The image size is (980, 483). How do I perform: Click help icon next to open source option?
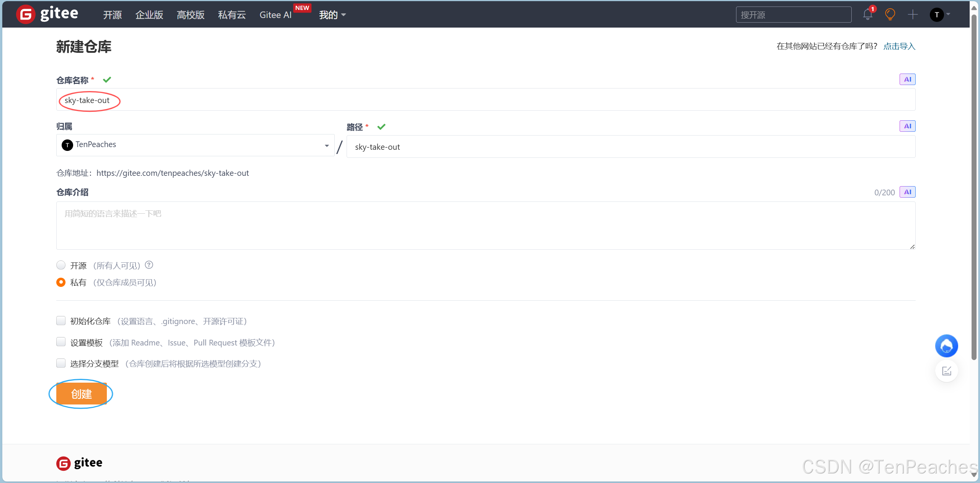click(x=149, y=265)
